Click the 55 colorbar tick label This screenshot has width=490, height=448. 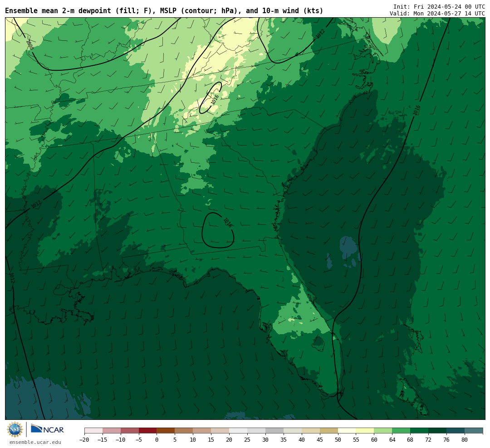[x=356, y=440]
